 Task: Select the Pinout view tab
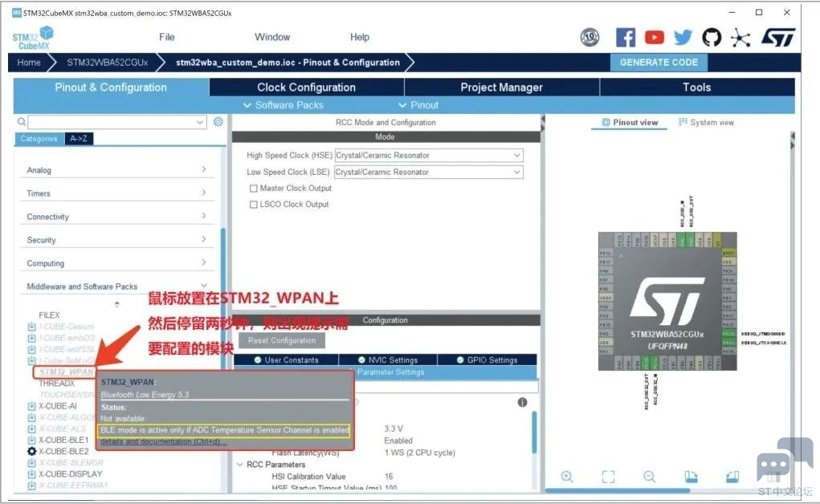coord(630,122)
